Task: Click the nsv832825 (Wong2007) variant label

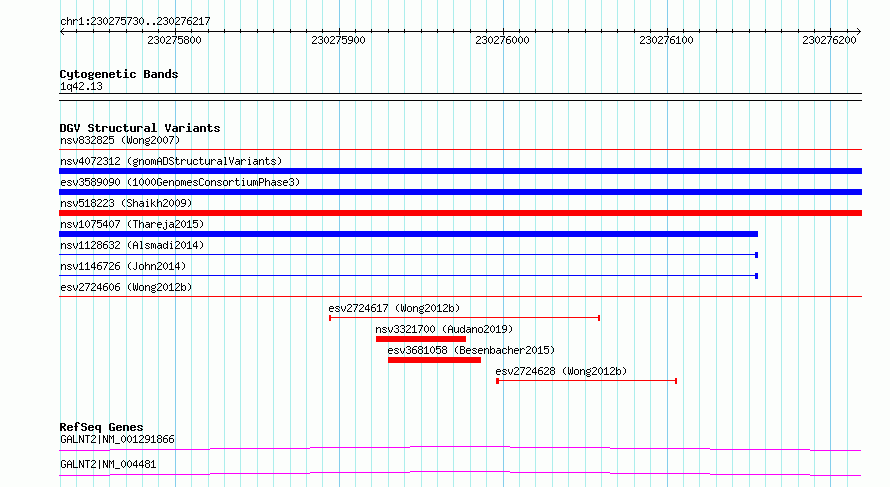Action: pos(120,140)
